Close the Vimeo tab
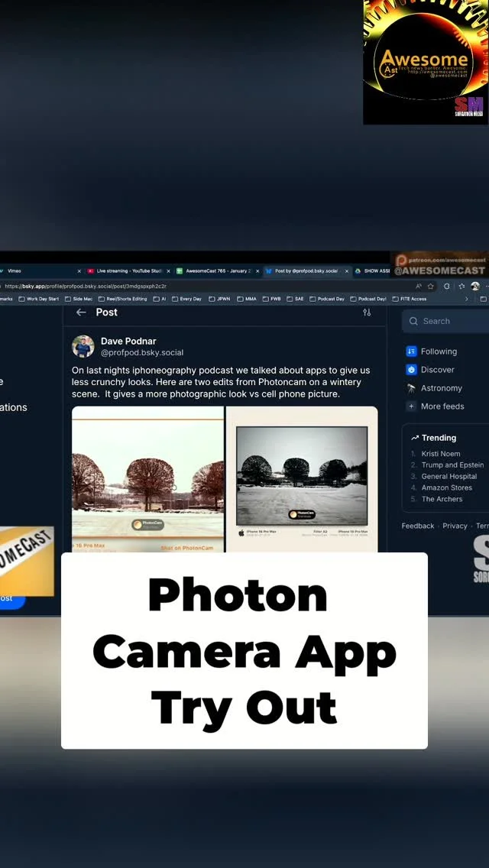This screenshot has width=489, height=868. click(x=79, y=271)
